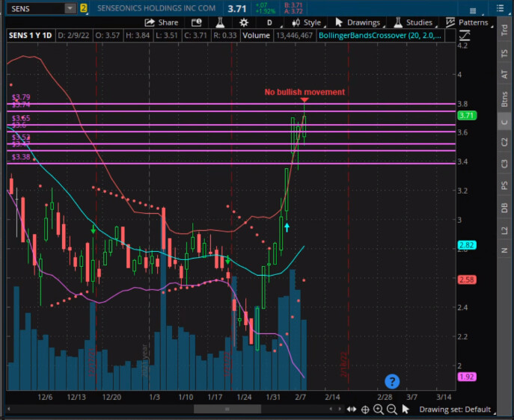Click the zoom out magnifier icon
The height and width of the screenshot is (420, 514).
[392, 410]
